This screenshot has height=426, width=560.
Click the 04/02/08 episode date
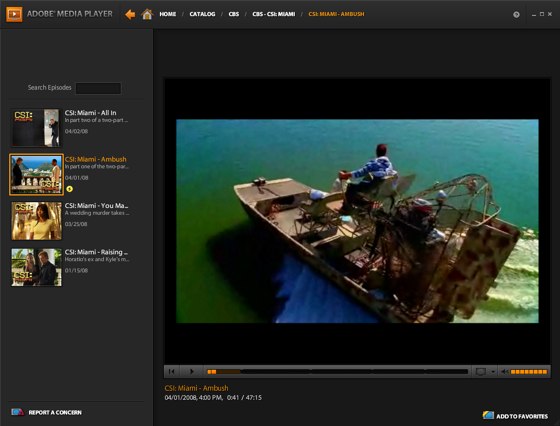coord(76,131)
